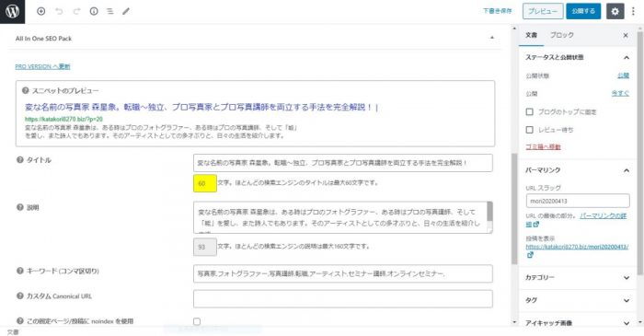644x336 pixels.
Task: Open the katakori8270.biz post URL link
Action: click(577, 247)
